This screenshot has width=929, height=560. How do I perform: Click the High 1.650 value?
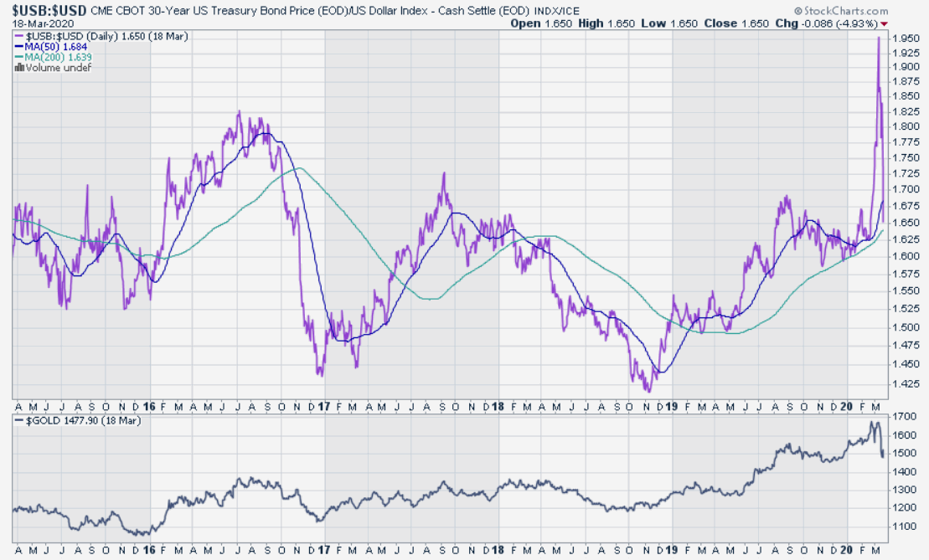pyautogui.click(x=606, y=23)
